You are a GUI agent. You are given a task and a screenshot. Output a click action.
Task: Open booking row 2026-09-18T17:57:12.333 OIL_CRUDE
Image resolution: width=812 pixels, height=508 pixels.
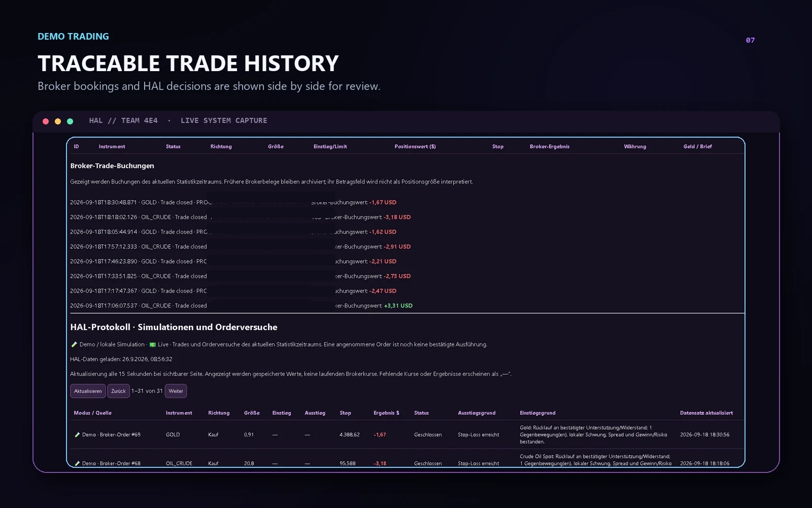[241, 246]
